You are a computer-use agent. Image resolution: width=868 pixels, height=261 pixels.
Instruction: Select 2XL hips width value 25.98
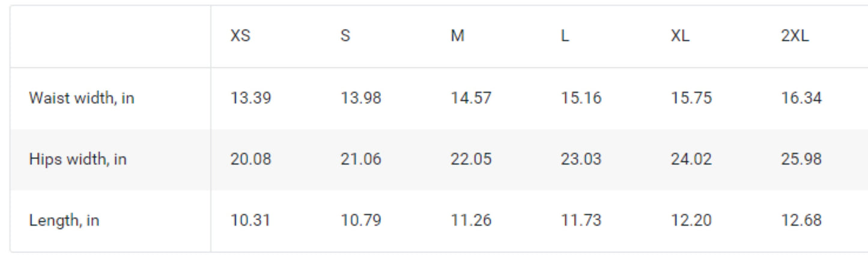click(801, 159)
